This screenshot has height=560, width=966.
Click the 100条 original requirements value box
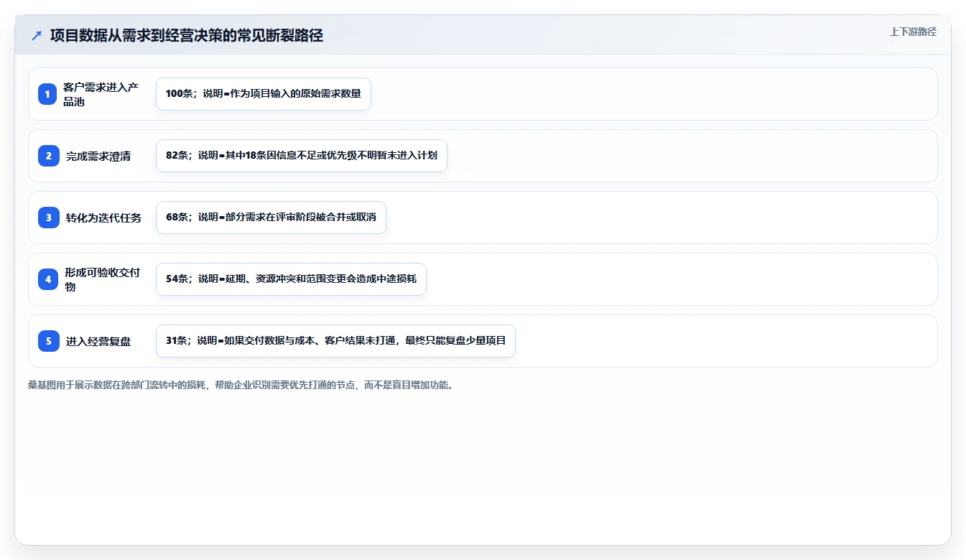coord(264,94)
